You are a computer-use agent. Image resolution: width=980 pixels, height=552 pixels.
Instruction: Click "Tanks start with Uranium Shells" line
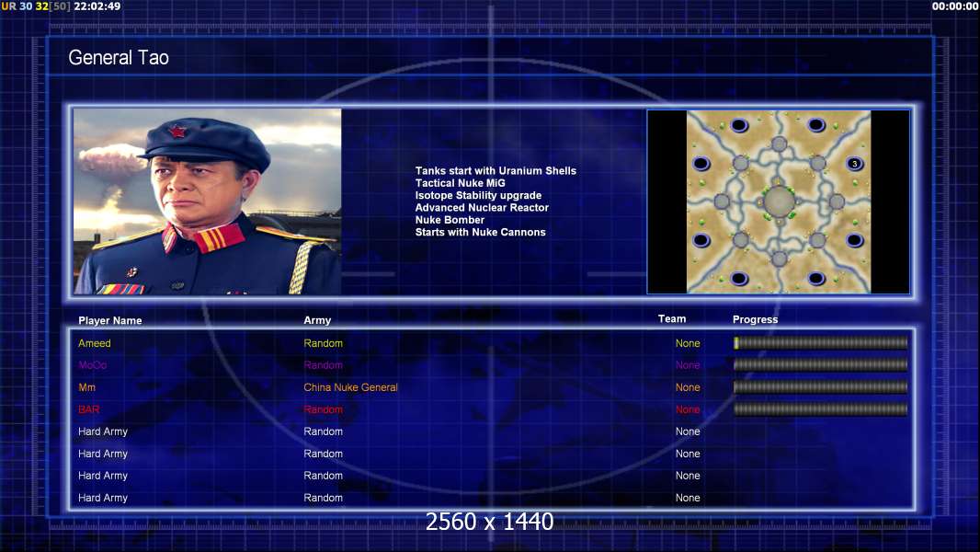point(496,171)
